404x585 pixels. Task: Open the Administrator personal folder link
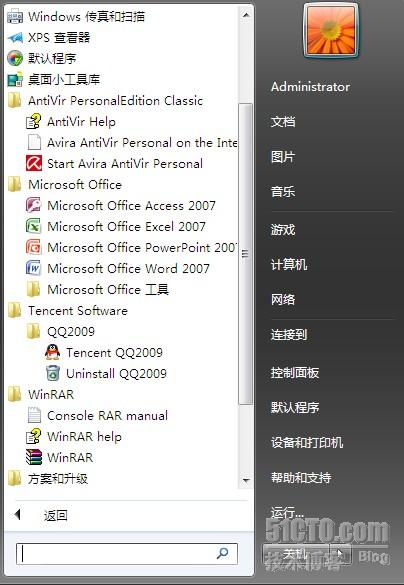(310, 87)
